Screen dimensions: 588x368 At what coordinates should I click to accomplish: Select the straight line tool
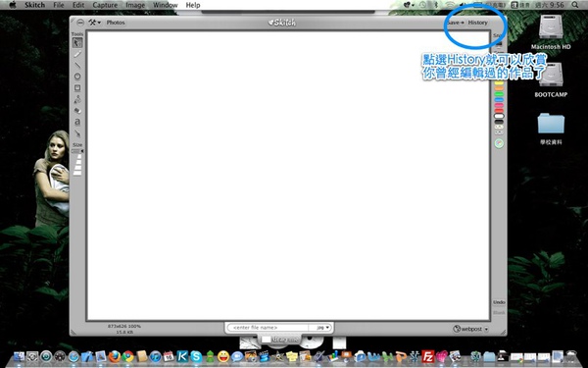77,66
